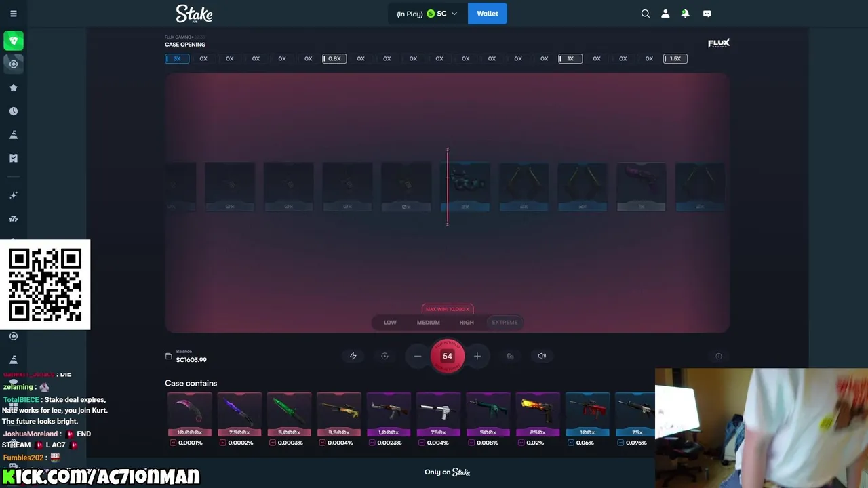
Task: Click the 1X history result chip
Action: tap(570, 59)
